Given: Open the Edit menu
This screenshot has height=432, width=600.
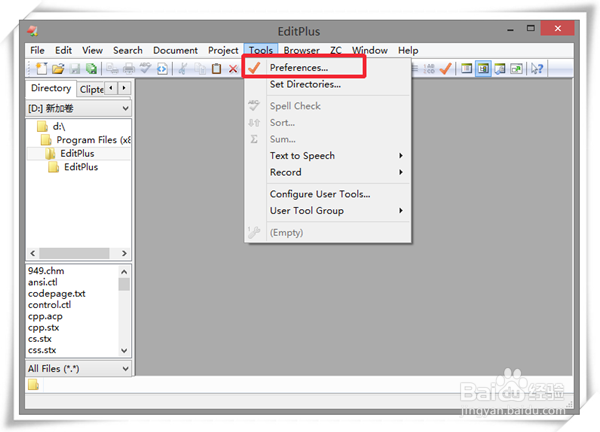Looking at the screenshot, I should (63, 51).
